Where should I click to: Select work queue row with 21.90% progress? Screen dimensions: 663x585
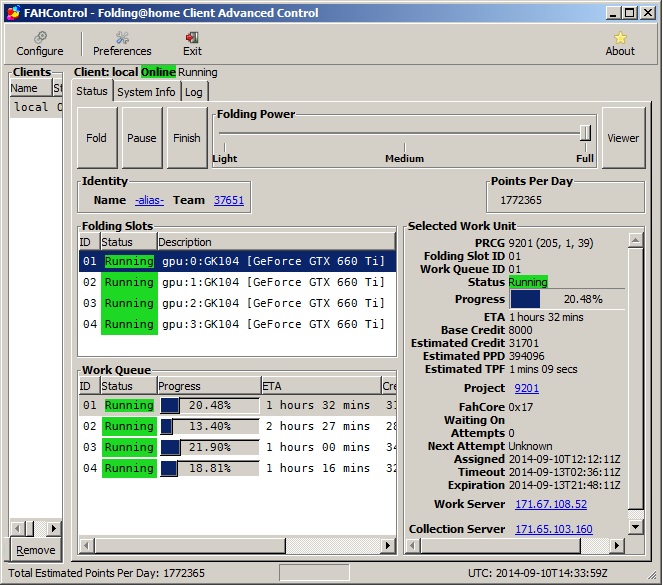click(237, 447)
